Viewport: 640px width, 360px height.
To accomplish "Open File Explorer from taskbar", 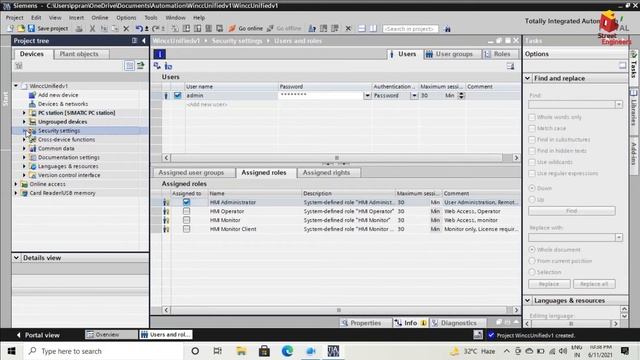I will pyautogui.click(x=241, y=351).
